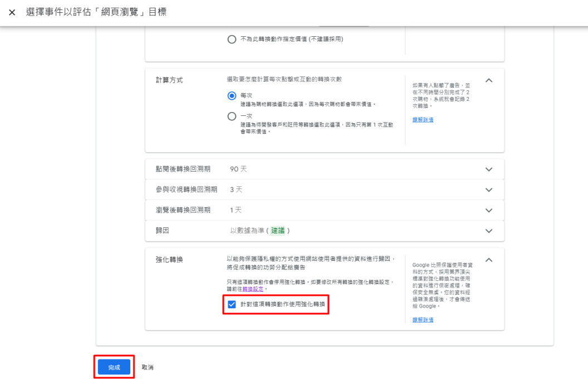Collapse the 強化轉換 section using its chevron

point(489,260)
